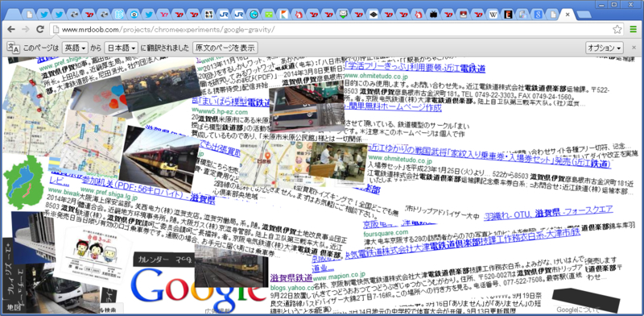Reload the Google Gravity page

click(39, 29)
